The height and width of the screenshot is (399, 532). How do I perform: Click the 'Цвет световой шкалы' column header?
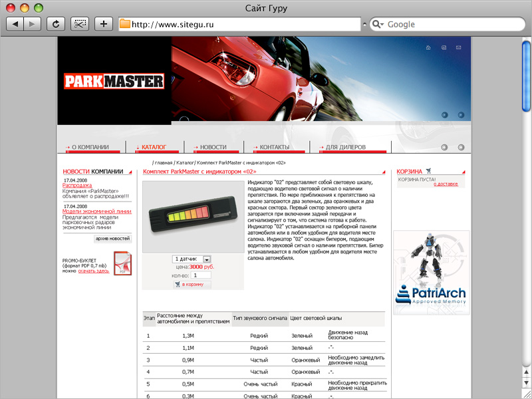coord(316,319)
